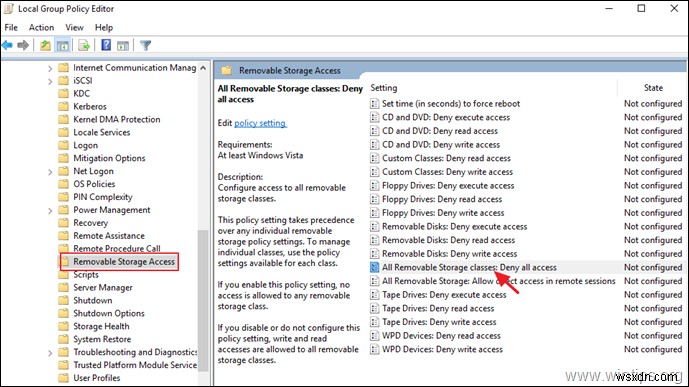Click the folder icon next to KDC

64,93
